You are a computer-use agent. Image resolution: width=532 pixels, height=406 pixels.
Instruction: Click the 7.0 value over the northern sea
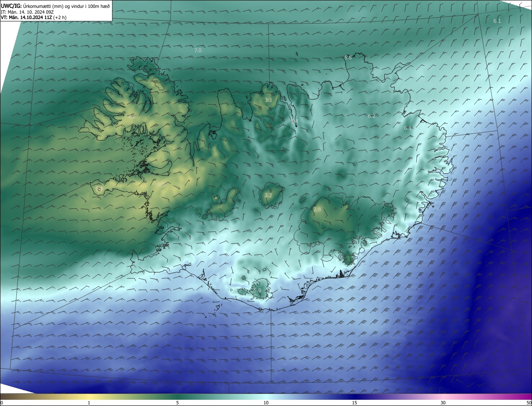click(198, 50)
